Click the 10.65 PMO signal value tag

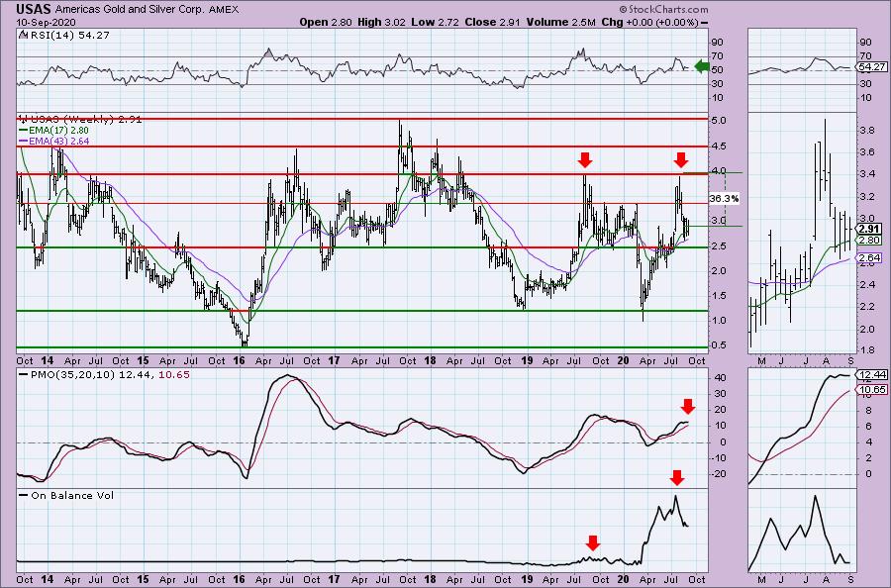[871, 389]
